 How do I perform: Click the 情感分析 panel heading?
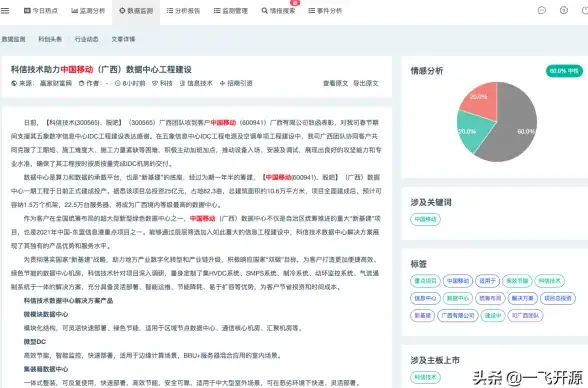pos(427,71)
